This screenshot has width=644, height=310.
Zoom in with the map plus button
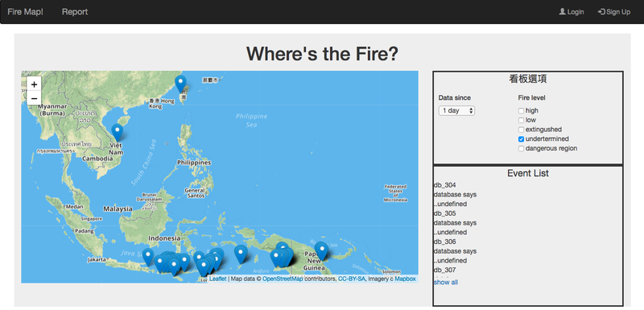tap(34, 85)
